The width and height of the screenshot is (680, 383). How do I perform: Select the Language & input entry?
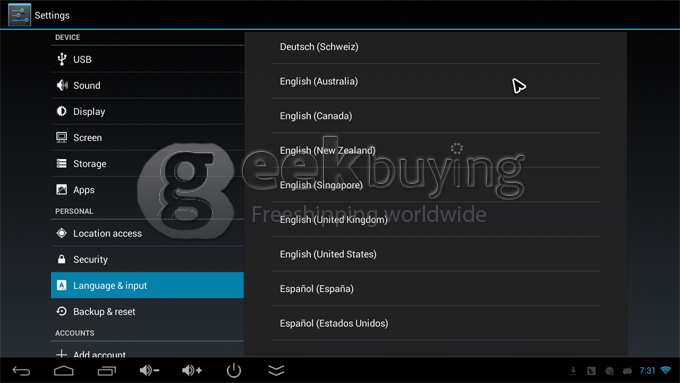(147, 285)
